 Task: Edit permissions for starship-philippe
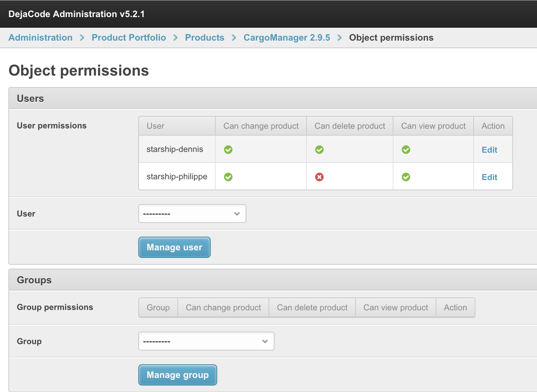coord(490,177)
